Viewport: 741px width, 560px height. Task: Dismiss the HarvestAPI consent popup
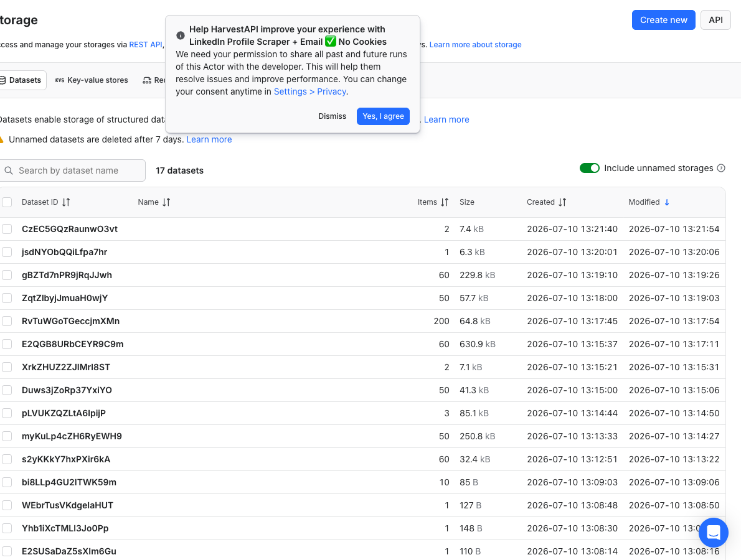click(x=333, y=116)
